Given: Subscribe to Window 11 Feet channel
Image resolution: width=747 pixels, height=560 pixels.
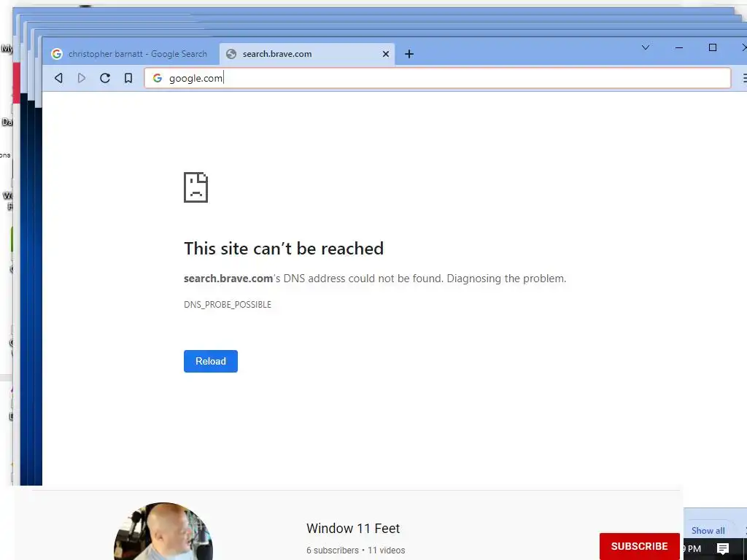Looking at the screenshot, I should point(639,546).
